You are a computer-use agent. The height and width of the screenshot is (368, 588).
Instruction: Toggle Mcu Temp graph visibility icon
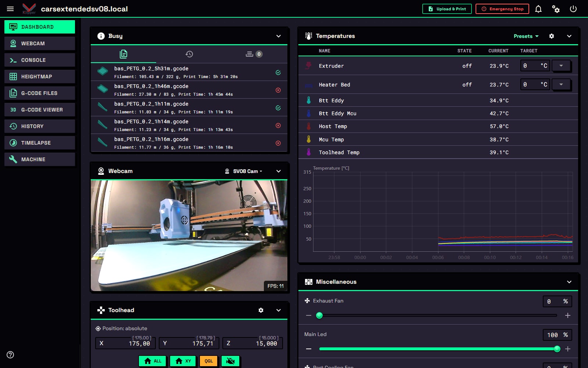pos(309,139)
